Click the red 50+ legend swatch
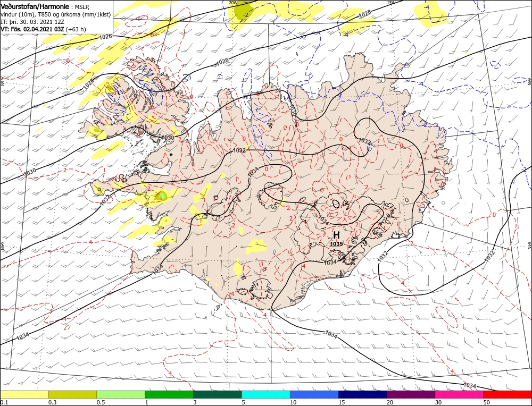Image resolution: width=532 pixels, height=406 pixels. pyautogui.click(x=508, y=394)
